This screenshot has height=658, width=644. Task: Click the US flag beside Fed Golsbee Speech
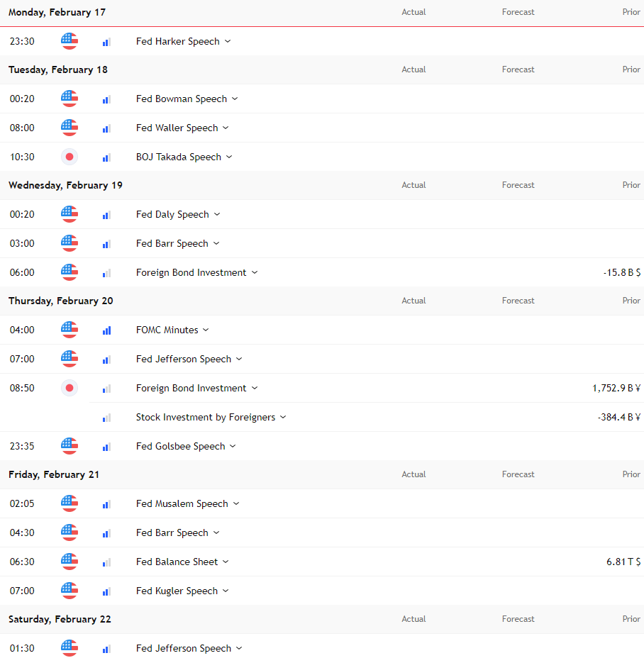point(70,446)
